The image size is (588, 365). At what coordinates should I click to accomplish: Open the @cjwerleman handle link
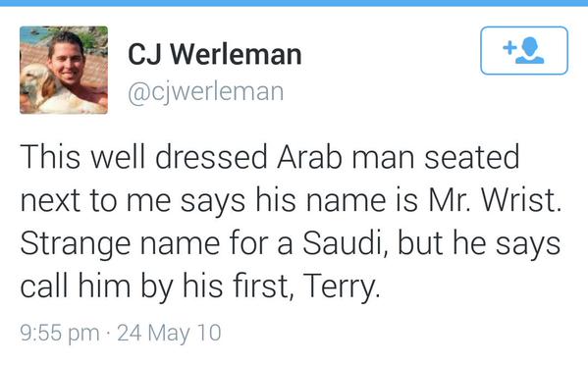point(205,92)
